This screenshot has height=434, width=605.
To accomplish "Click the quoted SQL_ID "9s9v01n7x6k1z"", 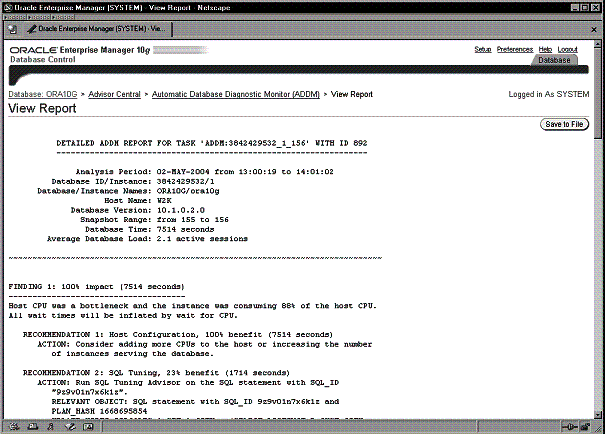I will pos(90,392).
